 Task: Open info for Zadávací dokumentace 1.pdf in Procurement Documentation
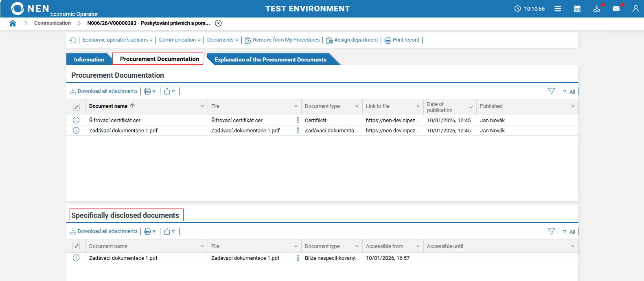tap(76, 130)
